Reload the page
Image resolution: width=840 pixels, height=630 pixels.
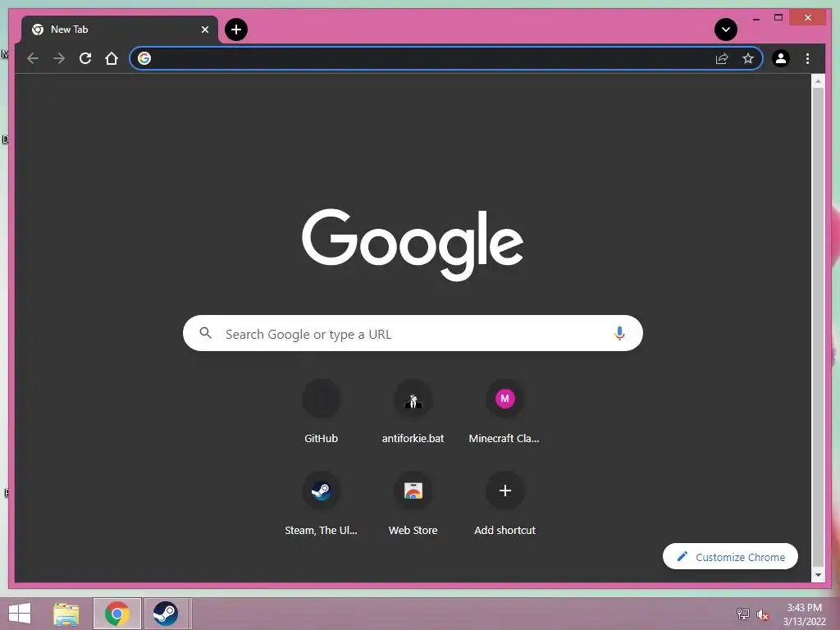[85, 58]
